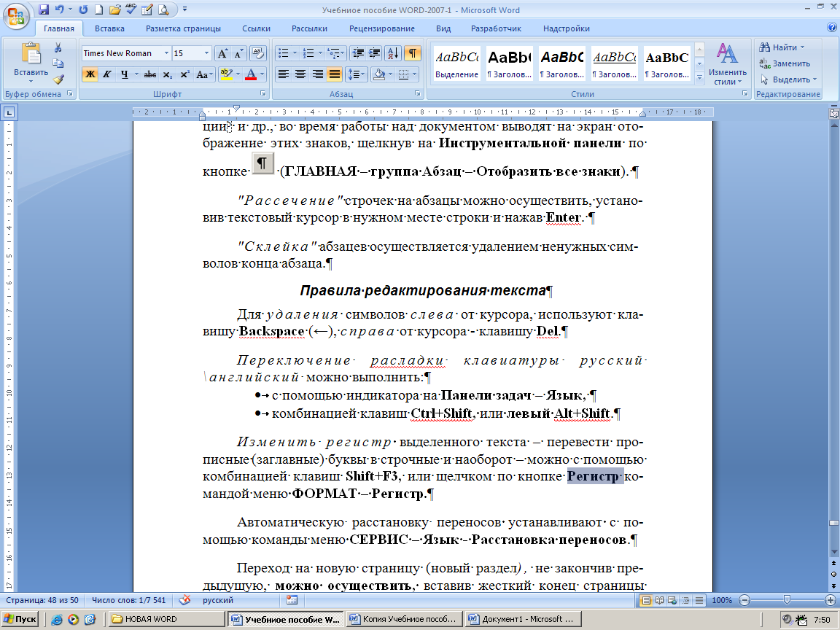Expand the Styles gallery more button

[x=699, y=78]
